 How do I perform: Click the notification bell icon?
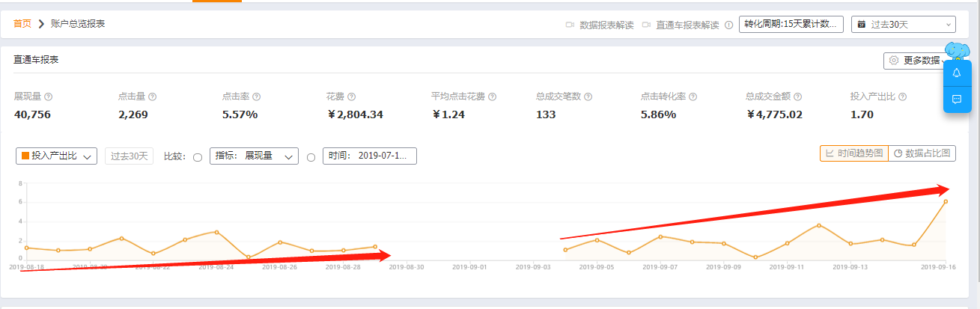(x=956, y=73)
